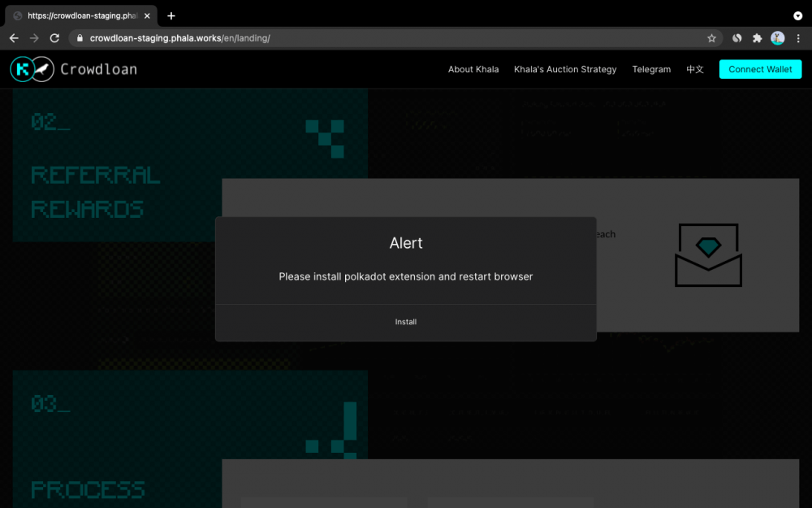Click the browser back arrow
Viewport: 812px width, 508px height.
point(14,38)
